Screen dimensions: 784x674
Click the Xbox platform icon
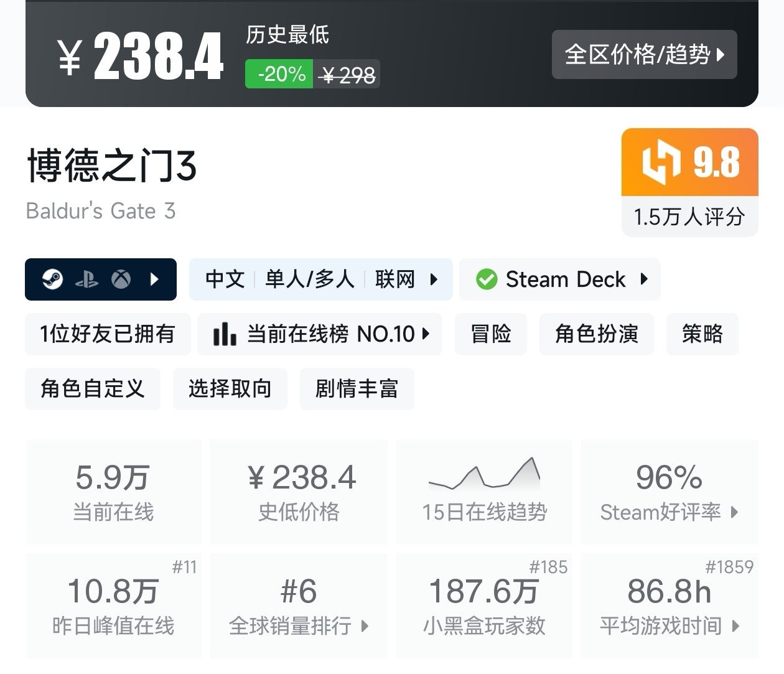[x=121, y=279]
